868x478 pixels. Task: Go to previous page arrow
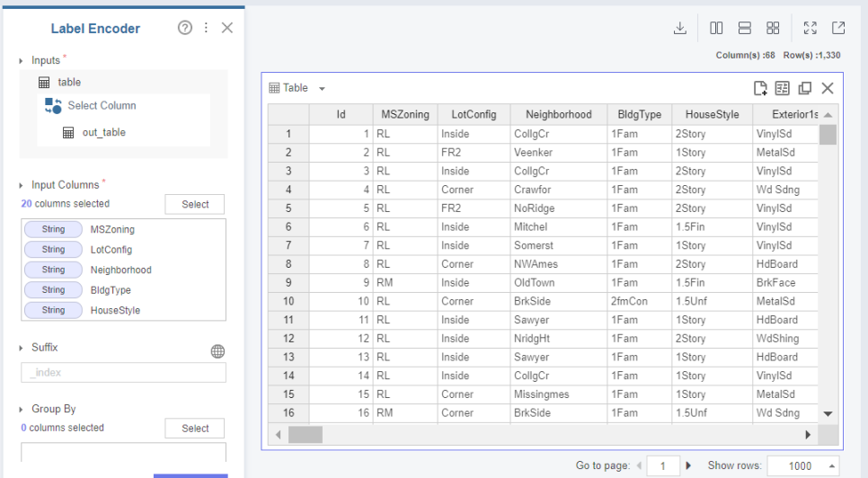[640, 465]
